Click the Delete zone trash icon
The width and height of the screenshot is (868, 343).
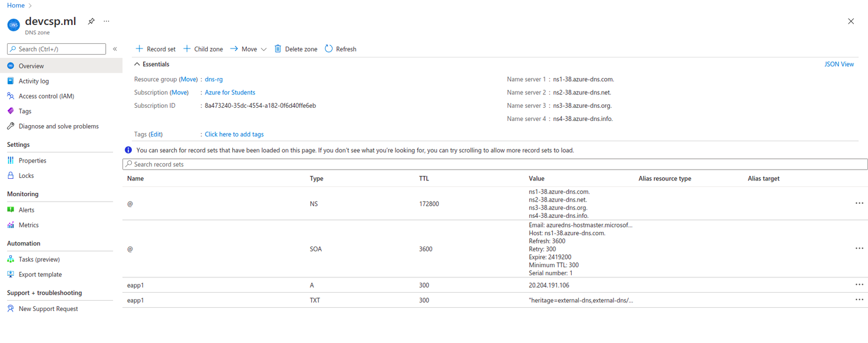[278, 49]
